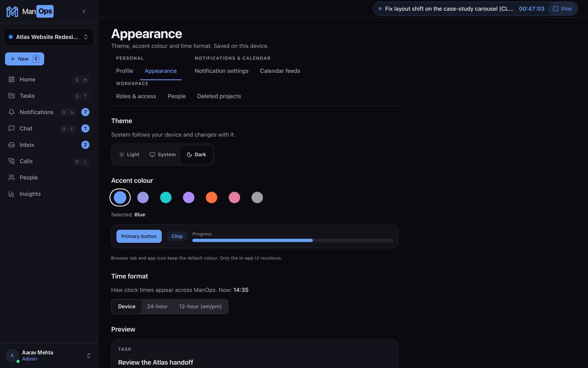Open the Atlas Website Redesign project switcher
This screenshot has height=368, width=588.
click(x=49, y=37)
